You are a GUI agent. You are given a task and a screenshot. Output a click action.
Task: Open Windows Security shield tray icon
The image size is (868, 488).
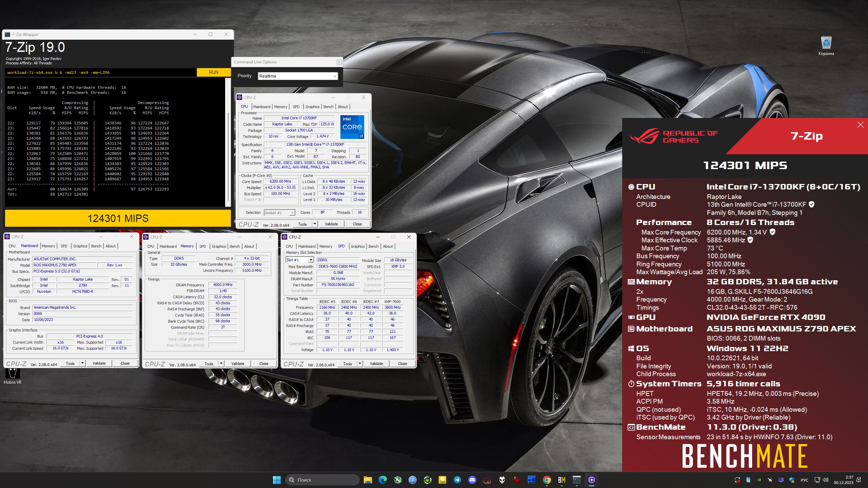click(792, 480)
